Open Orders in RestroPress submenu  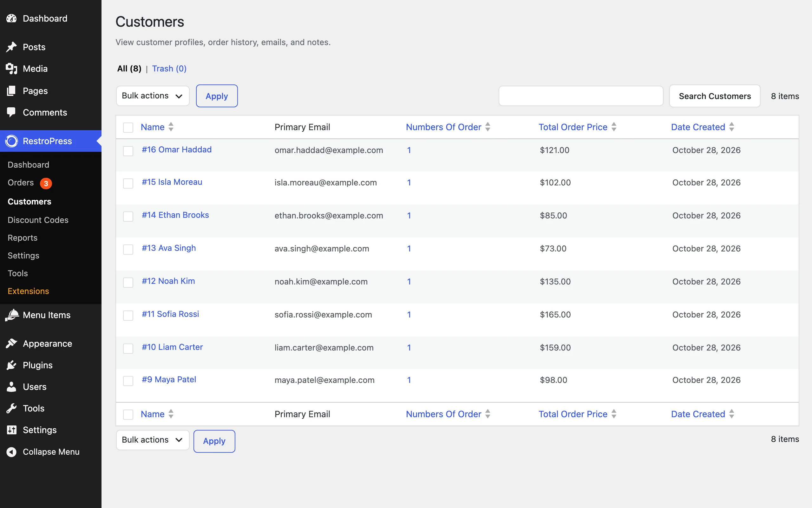coord(21,183)
